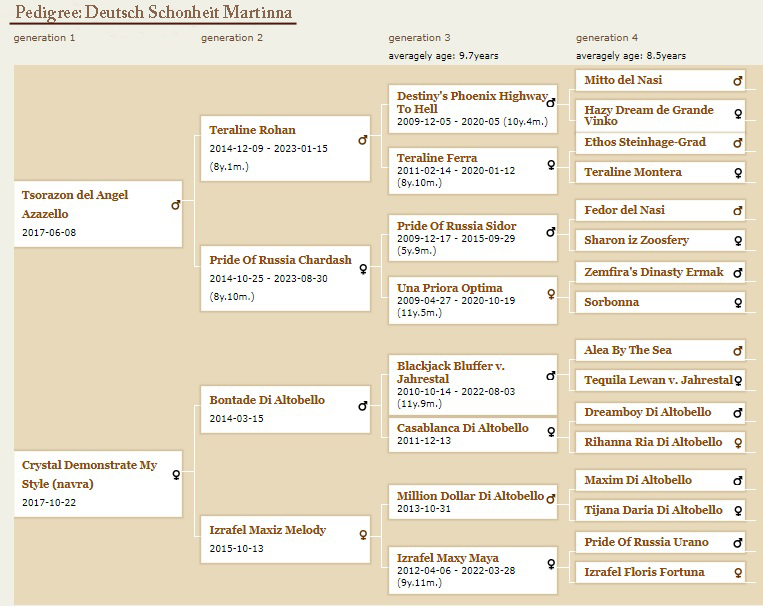
Task: Click Pride Of Russia Urano name
Action: click(x=646, y=542)
